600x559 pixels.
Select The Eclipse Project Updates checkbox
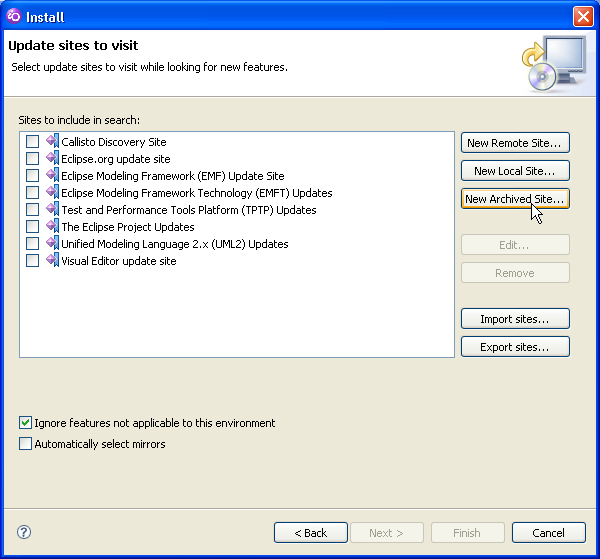point(32,226)
